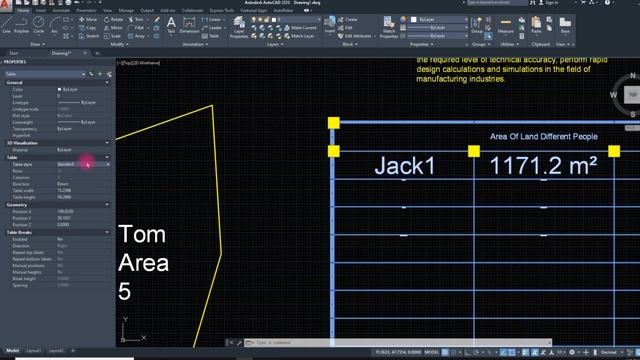Expand the Draw panel dropdown

(38, 44)
